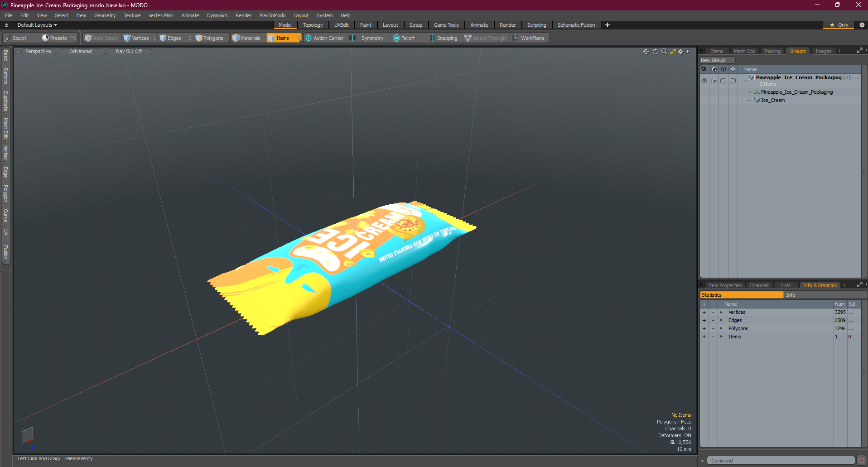Viewport: 868px width, 467px height.
Task: Open the Default Layouts dropdown
Action: click(x=37, y=25)
